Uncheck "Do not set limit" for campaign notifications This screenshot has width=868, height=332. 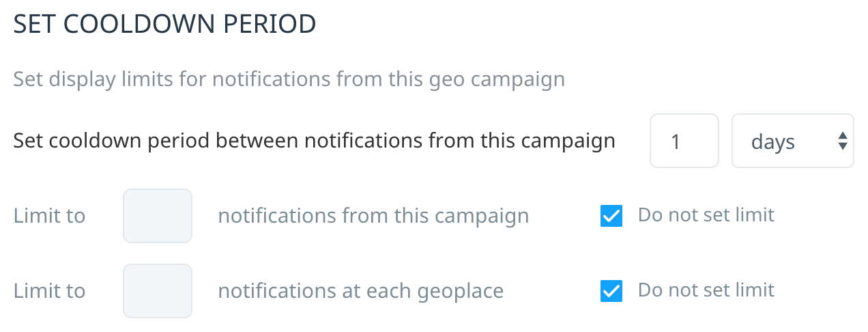(x=611, y=216)
